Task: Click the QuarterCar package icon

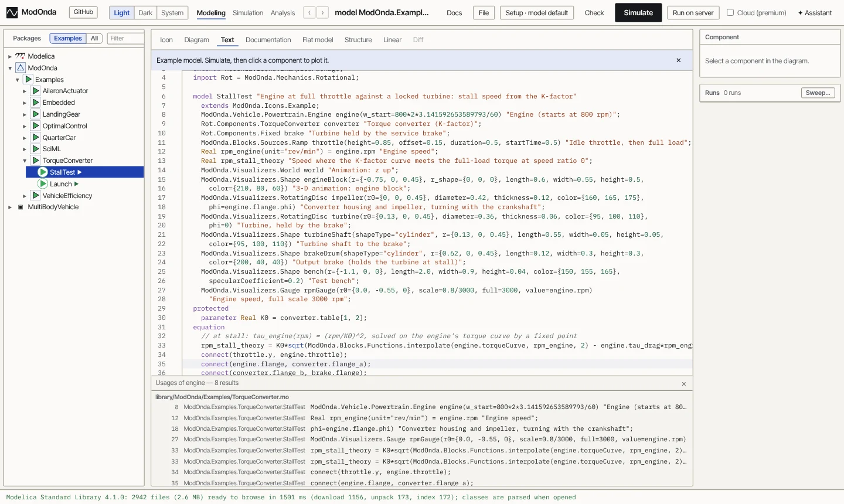Action: pyautogui.click(x=36, y=137)
